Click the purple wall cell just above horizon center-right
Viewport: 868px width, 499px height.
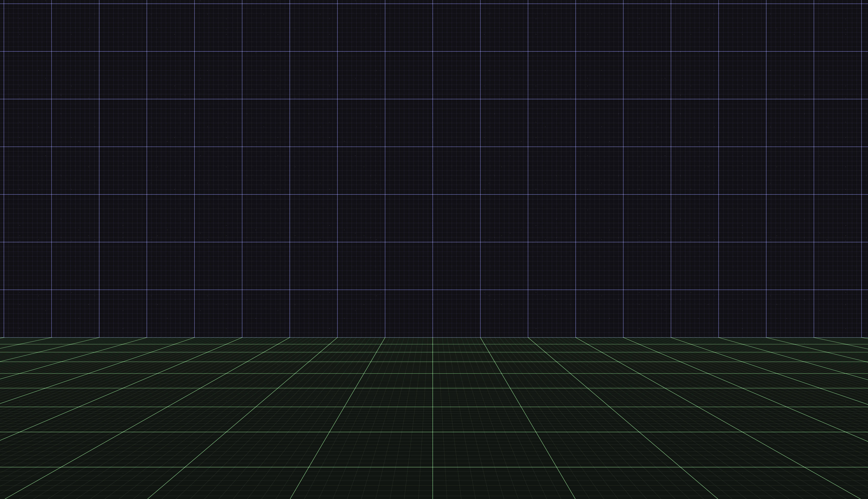[457, 313]
